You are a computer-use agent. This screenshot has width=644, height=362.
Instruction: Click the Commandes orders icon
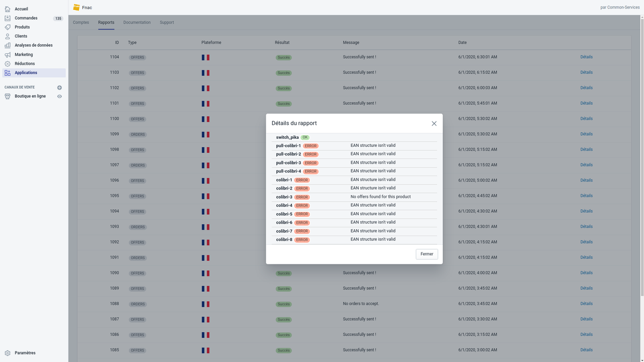coord(8,18)
